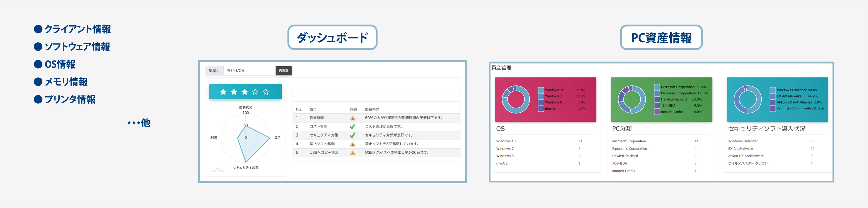This screenshot has height=208, width=868.
Task: Click the warning icon in the 作業時間 row
Action: (352, 118)
